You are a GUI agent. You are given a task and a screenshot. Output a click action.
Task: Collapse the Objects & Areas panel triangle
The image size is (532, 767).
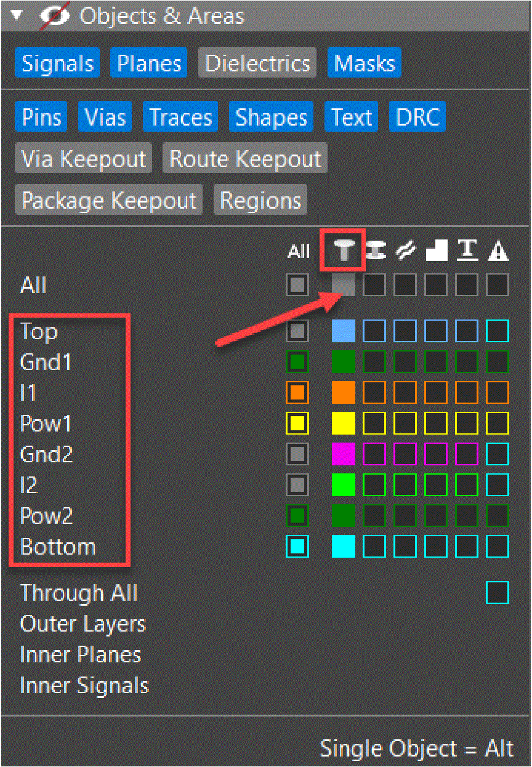pos(17,17)
